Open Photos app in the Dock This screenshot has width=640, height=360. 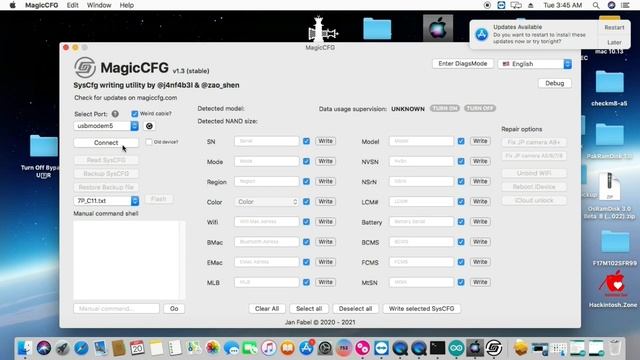pos(212,348)
